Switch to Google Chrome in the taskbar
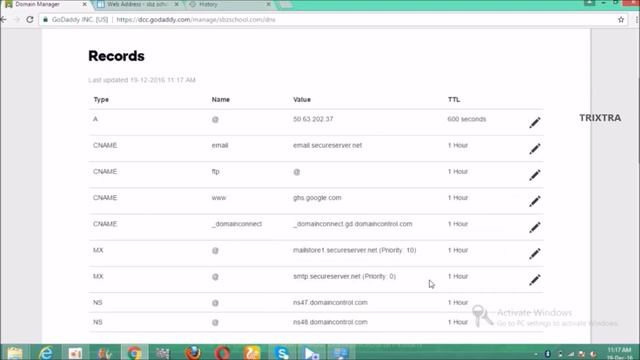Screen dimensions: 640x360 coord(134,353)
